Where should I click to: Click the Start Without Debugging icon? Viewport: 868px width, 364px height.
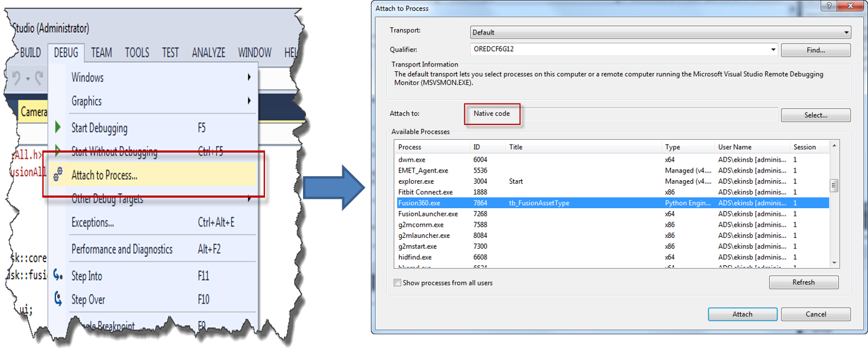tap(58, 150)
